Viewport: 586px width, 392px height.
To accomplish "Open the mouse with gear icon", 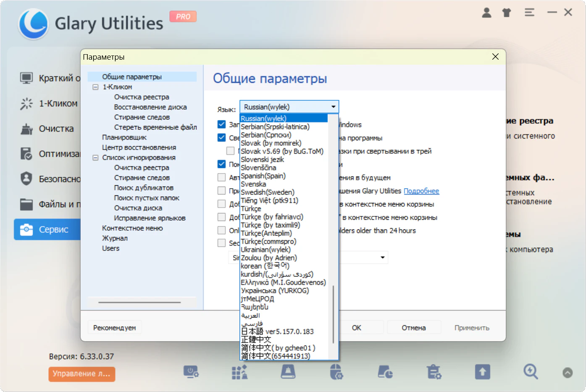I will (x=336, y=372).
